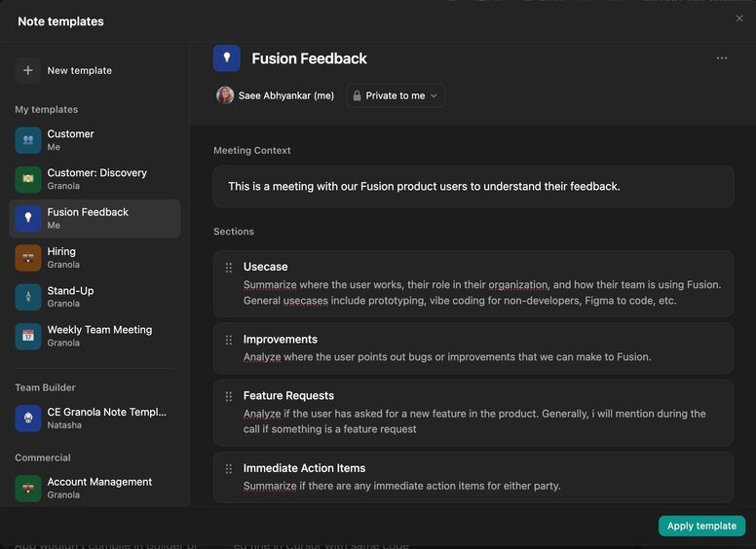
Task: Open the Stand-Up template name
Action: [x=70, y=291]
